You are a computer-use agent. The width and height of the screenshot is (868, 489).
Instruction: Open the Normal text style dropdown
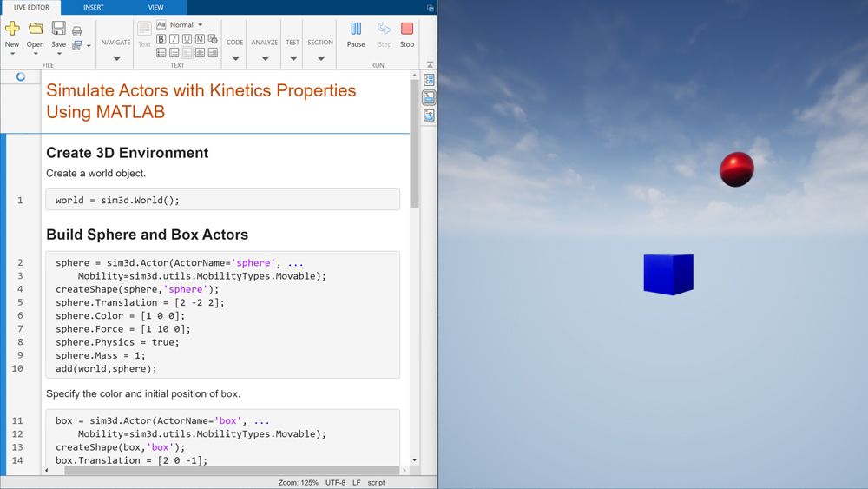(186, 25)
